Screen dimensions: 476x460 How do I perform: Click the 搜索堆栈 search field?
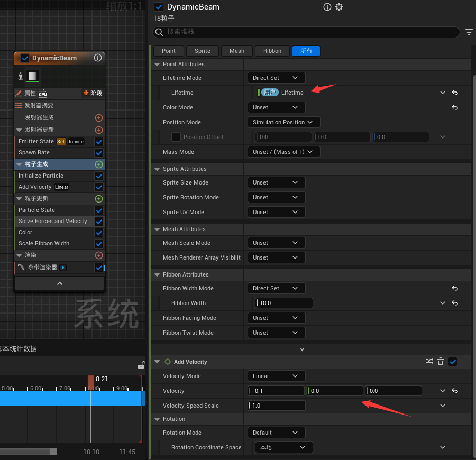coord(306,32)
